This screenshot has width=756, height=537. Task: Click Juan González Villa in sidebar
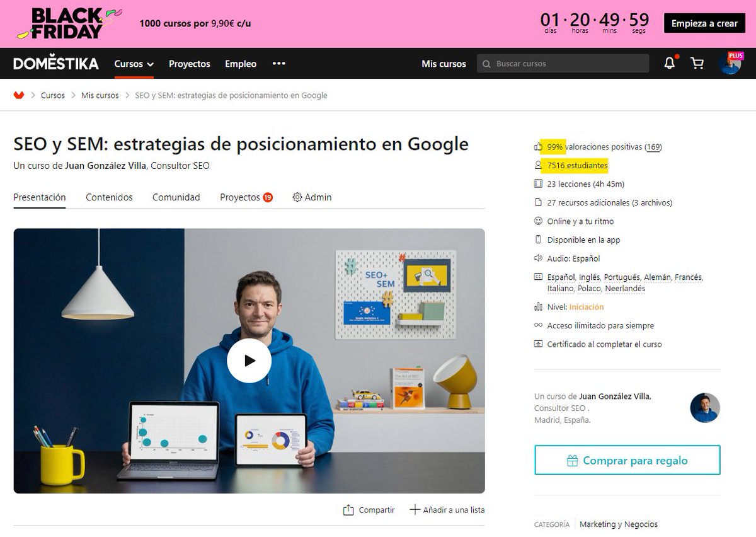[614, 396]
